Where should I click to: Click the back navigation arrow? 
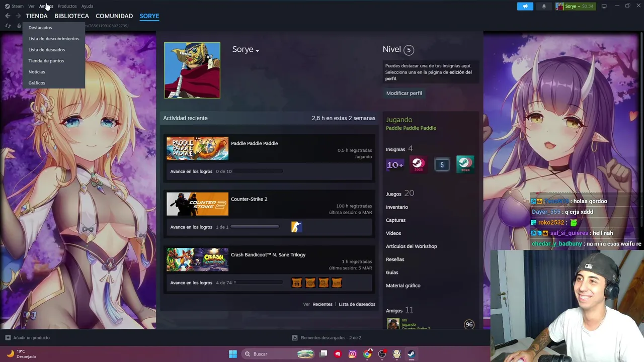click(8, 16)
